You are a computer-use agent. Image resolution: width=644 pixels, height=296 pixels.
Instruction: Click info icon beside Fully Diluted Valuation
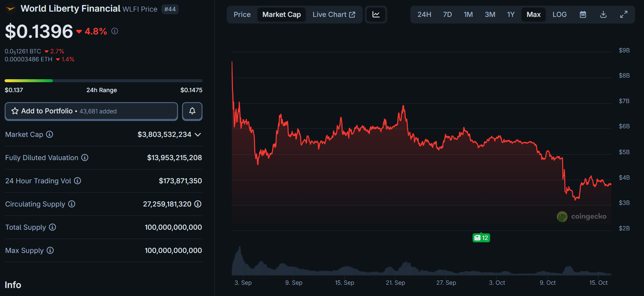pyautogui.click(x=85, y=158)
